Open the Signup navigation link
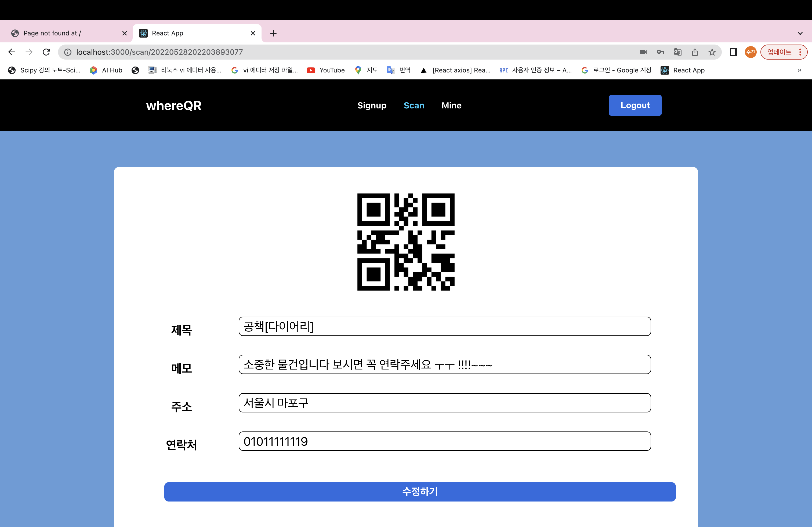Viewport: 812px width, 527px height. [x=372, y=105]
